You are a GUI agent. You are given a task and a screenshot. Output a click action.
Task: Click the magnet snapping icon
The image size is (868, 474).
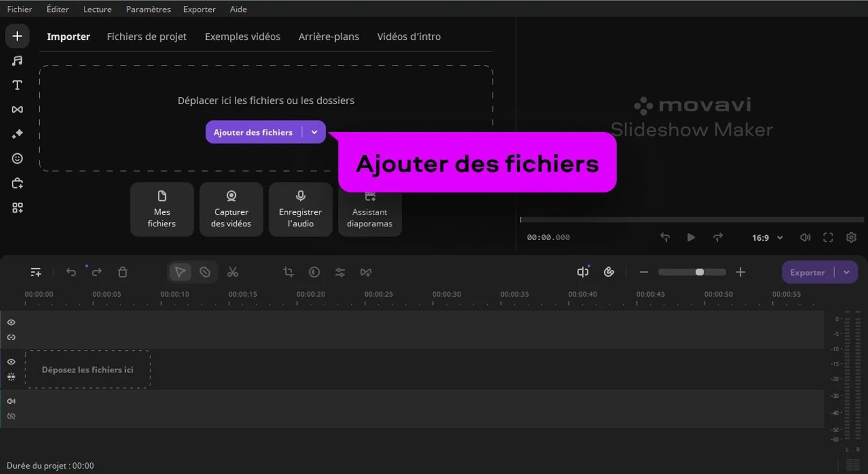tap(609, 272)
